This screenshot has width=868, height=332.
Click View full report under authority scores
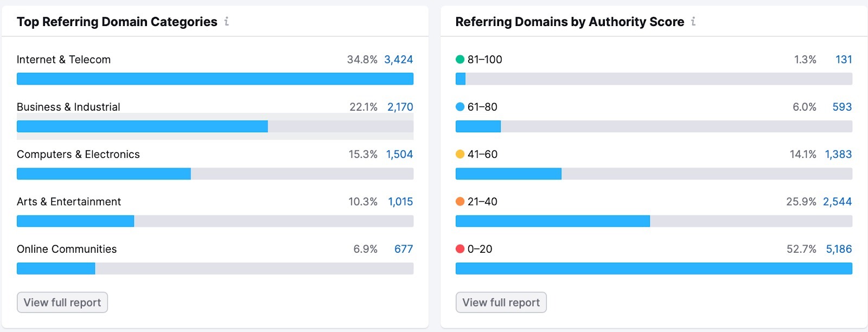click(501, 302)
